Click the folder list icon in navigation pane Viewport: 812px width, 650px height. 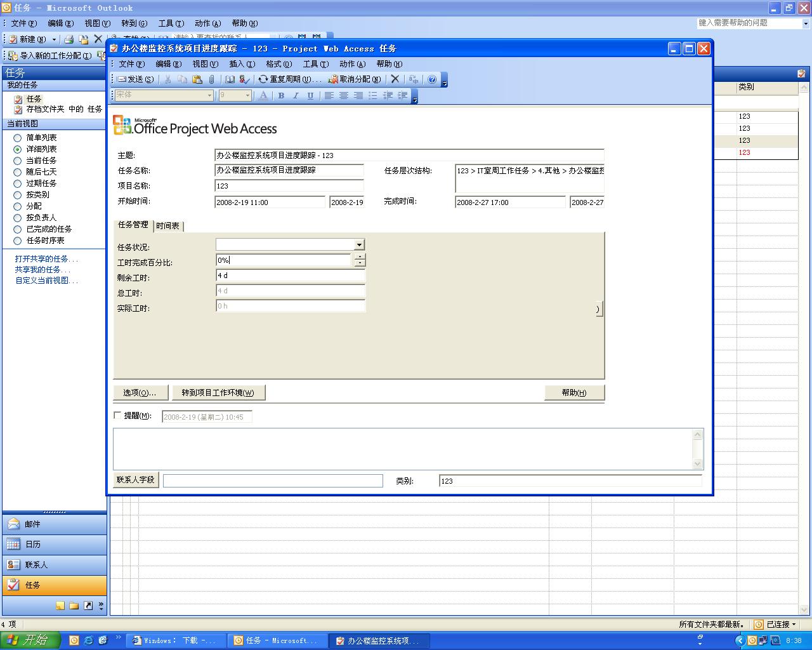(74, 606)
